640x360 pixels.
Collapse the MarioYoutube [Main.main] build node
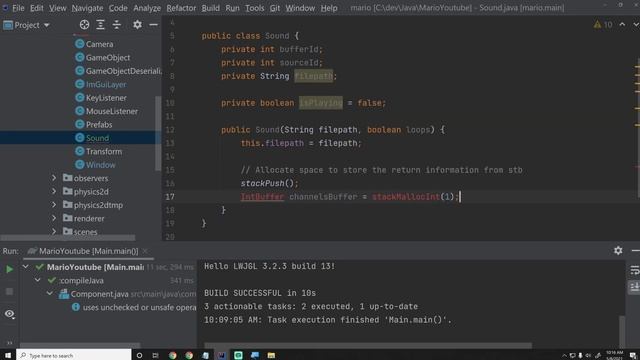point(26,267)
